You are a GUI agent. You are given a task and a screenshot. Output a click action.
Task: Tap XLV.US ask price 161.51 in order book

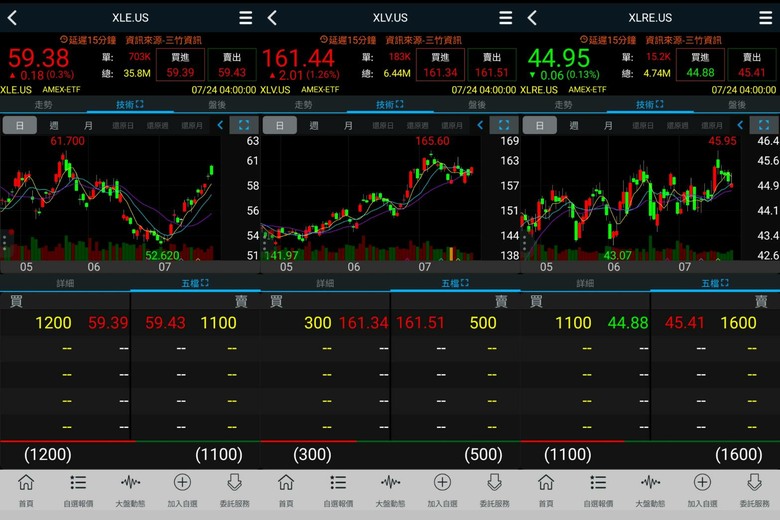pyautogui.click(x=420, y=323)
